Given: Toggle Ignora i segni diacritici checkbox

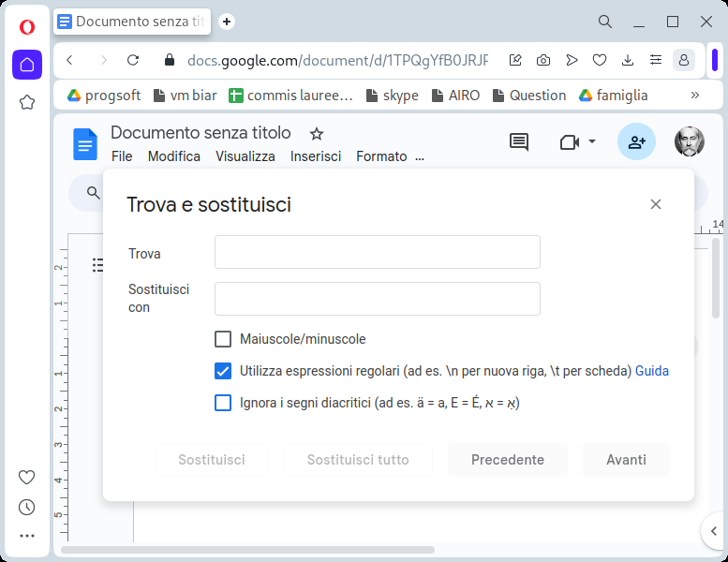Looking at the screenshot, I should [x=223, y=403].
